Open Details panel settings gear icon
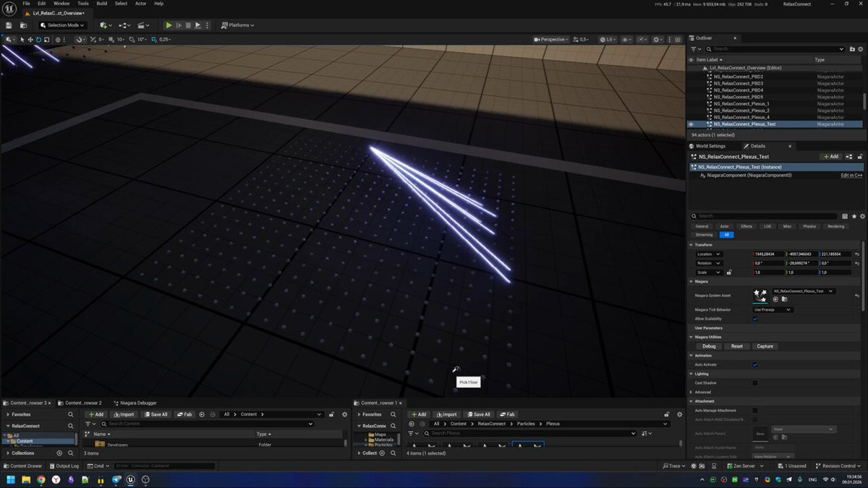This screenshot has width=868, height=488. [x=862, y=216]
